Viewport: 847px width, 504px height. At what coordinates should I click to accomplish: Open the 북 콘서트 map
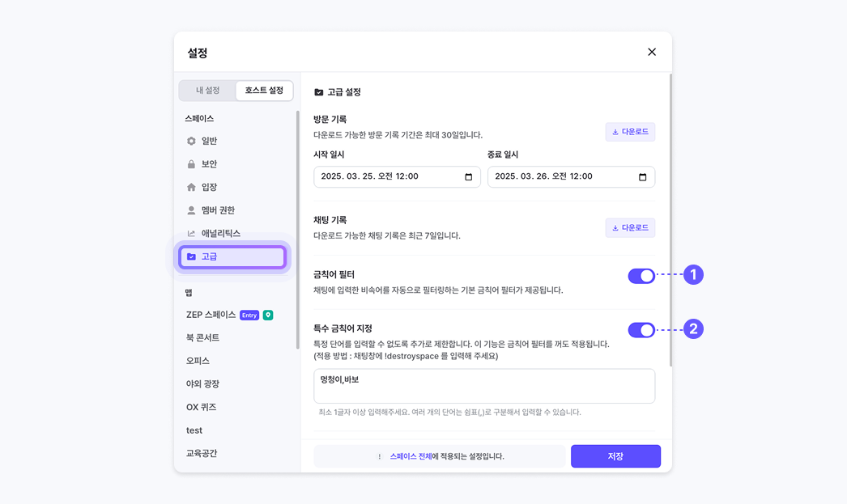pyautogui.click(x=202, y=337)
